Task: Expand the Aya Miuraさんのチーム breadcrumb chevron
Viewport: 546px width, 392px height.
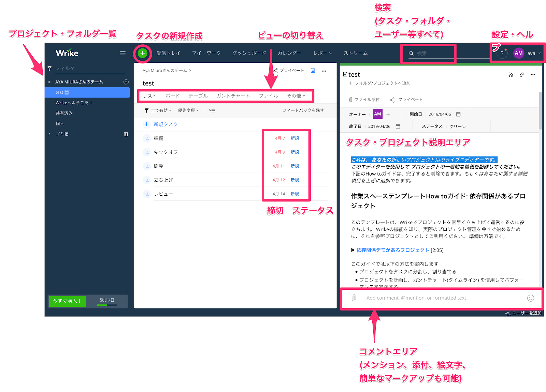Action: (x=190, y=71)
